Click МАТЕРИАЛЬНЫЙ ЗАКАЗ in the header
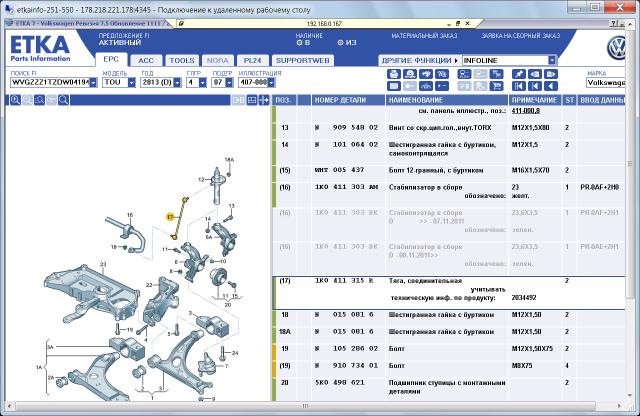This screenshot has height=416, width=640. [424, 36]
